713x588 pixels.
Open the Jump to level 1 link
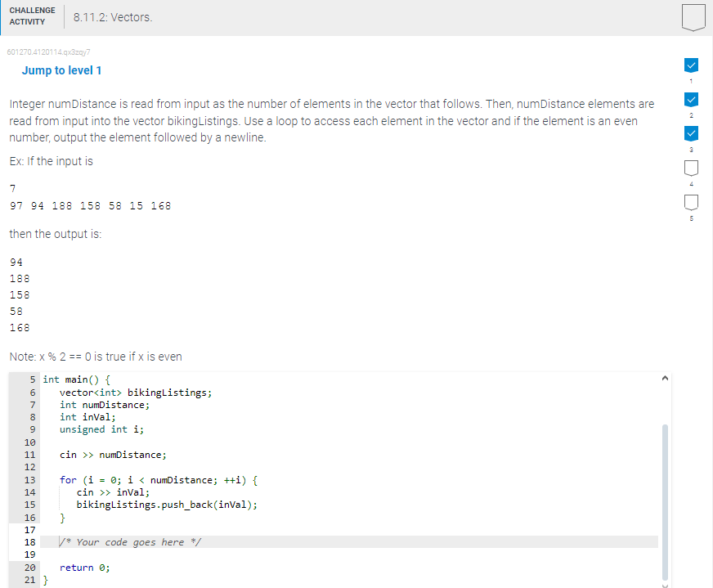coord(61,70)
